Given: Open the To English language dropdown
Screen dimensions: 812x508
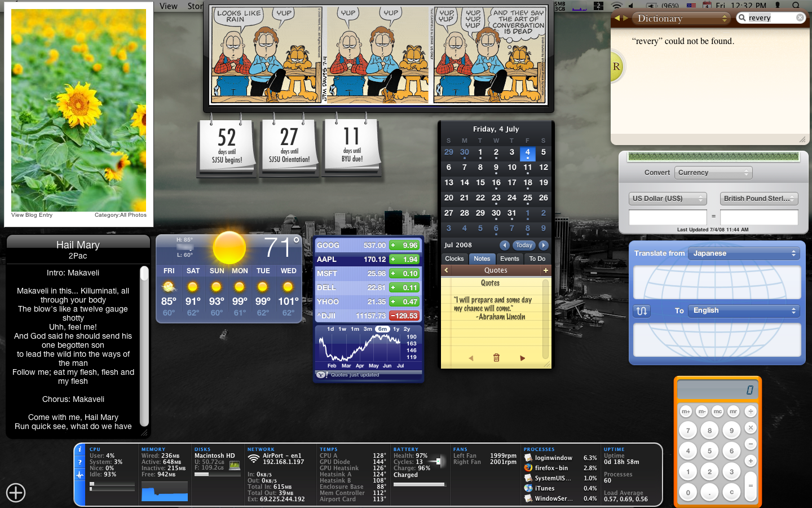Looking at the screenshot, I should pos(744,310).
